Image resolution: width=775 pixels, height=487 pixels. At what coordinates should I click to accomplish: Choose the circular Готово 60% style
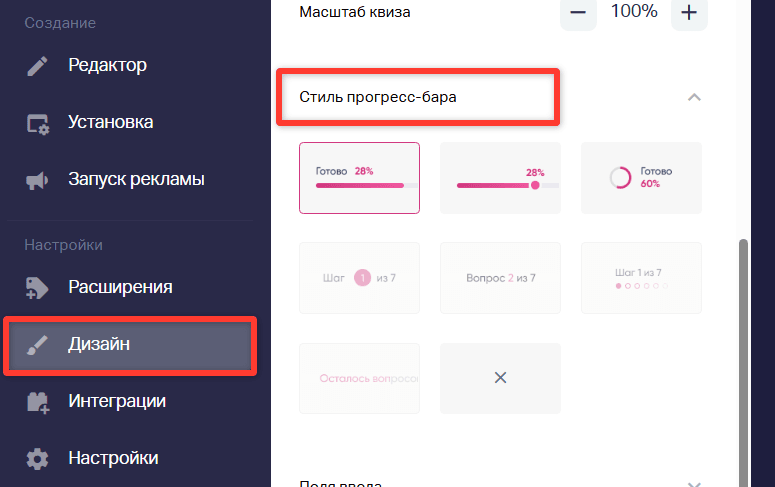tap(641, 178)
